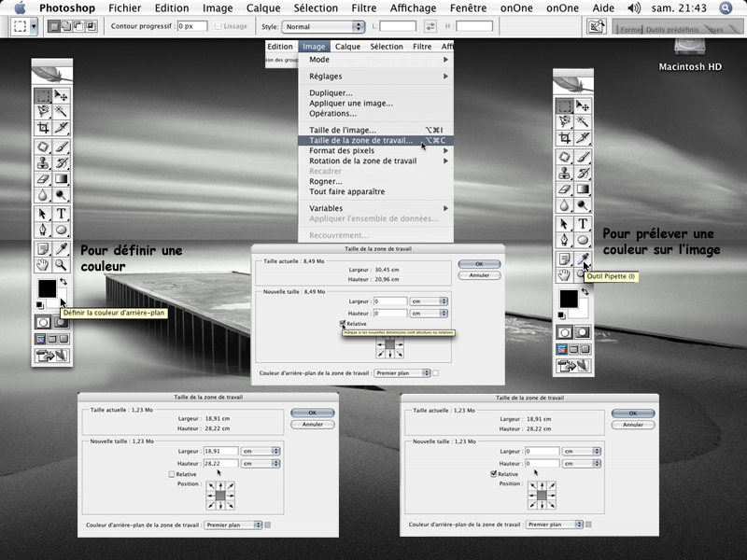Click Annuler in the lower-left dialog
This screenshot has width=747, height=560.
pyautogui.click(x=313, y=425)
